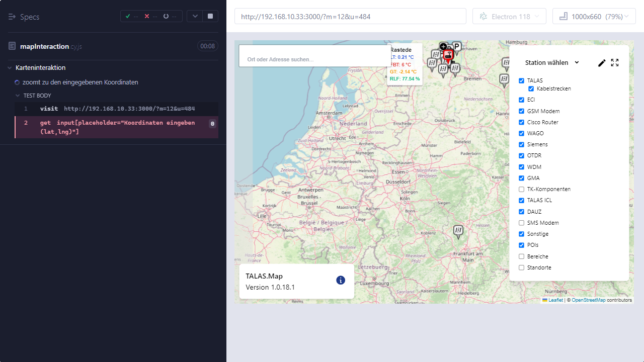Click the Specs list icon
The width and height of the screenshot is (644, 362).
(x=12, y=17)
